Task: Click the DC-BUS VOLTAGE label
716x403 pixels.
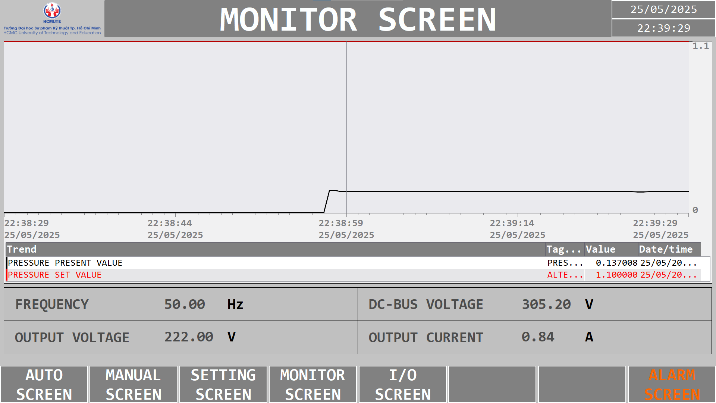Action: 426,304
